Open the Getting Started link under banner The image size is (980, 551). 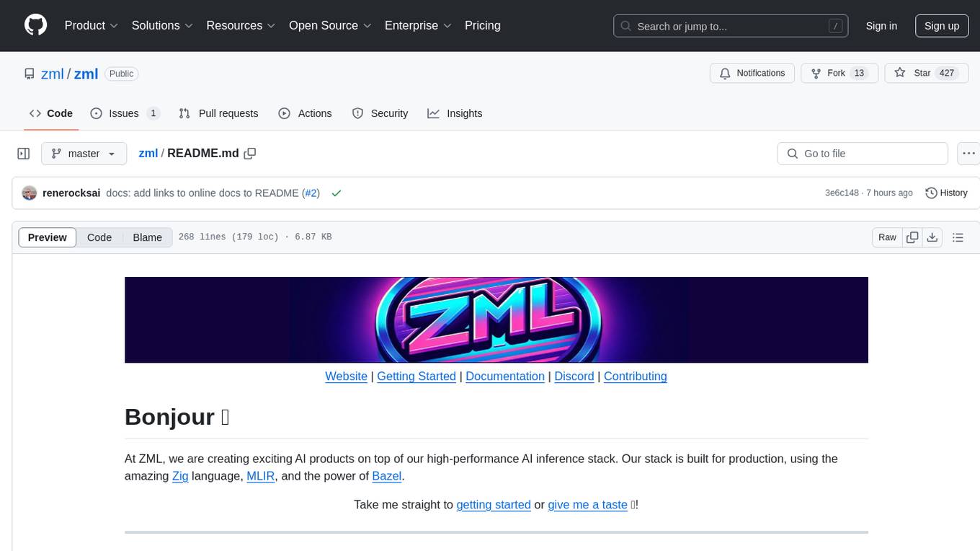416,376
